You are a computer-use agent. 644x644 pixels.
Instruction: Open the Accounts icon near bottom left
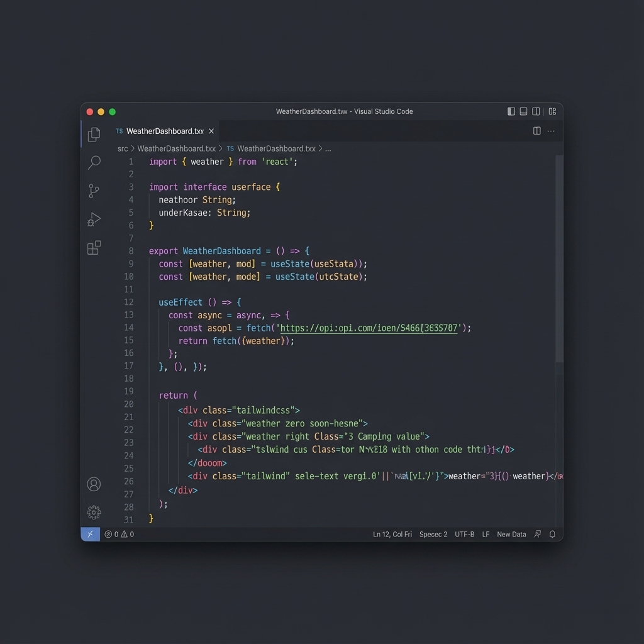(x=94, y=484)
